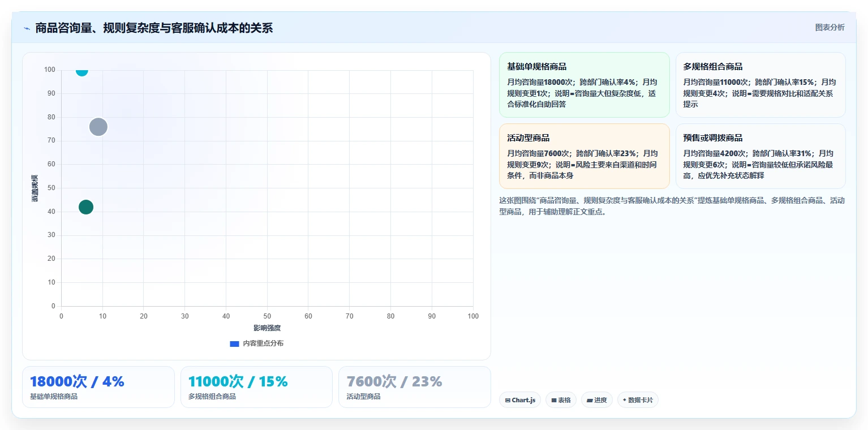Click the 覆盖规模 y-axis title
This screenshot has height=430, width=868.
pos(35,188)
